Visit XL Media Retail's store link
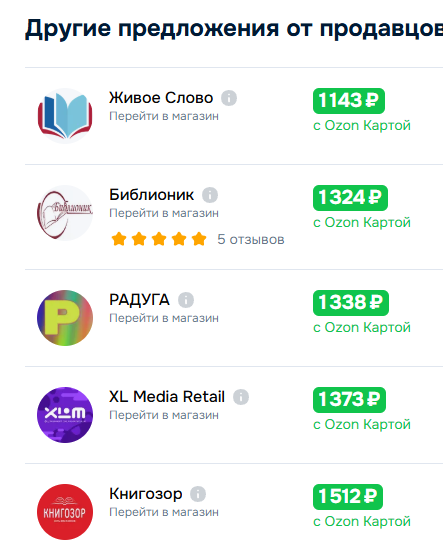Viewport: 443px width, 545px height. tap(164, 415)
